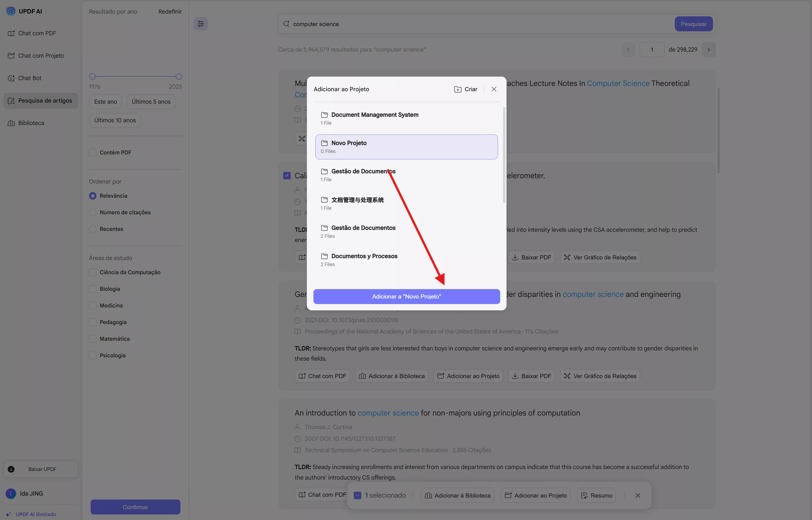
Task: Open Chat com PDF for gender disparities article
Action: coord(322,376)
